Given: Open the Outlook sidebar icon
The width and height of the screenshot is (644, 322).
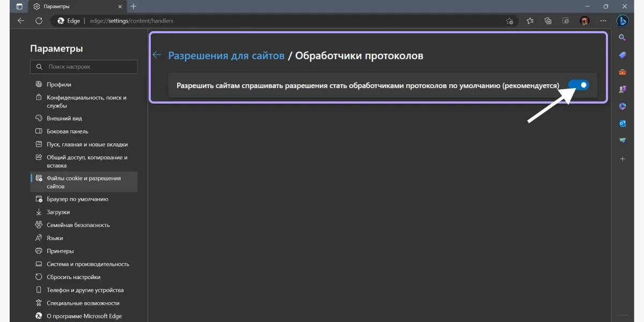Looking at the screenshot, I should click(x=623, y=123).
